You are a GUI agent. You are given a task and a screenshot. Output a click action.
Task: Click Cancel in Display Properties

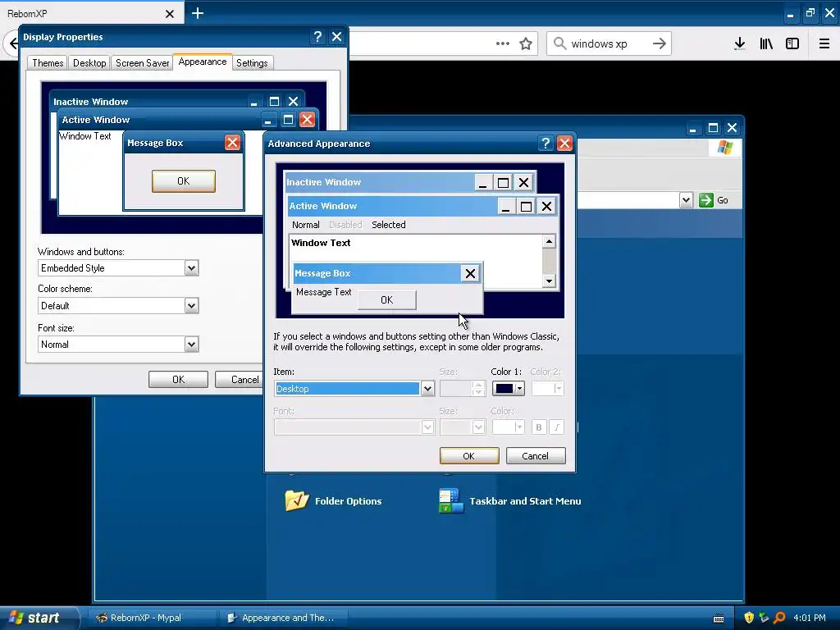coord(240,379)
